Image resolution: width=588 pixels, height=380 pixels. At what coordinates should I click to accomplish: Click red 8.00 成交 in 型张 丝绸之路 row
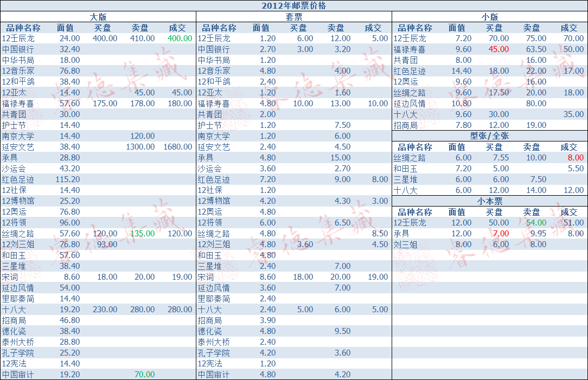[576, 158]
